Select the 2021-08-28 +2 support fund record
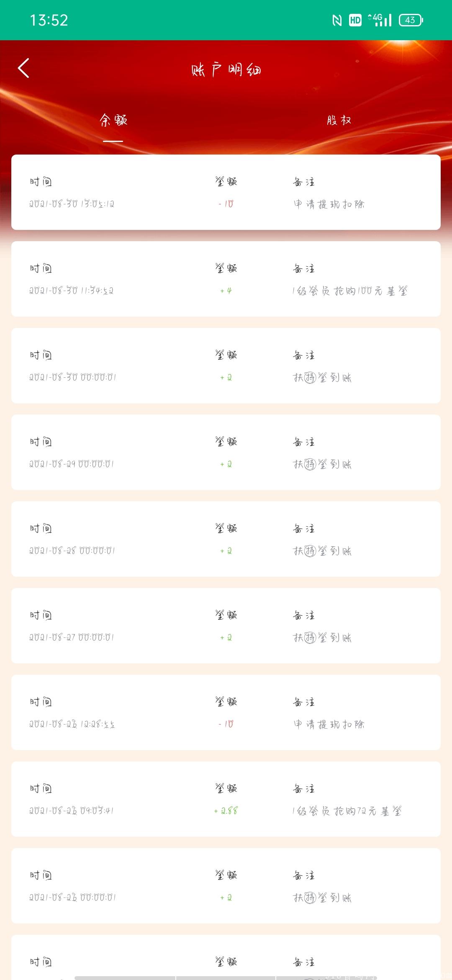The image size is (452, 980). 226,539
